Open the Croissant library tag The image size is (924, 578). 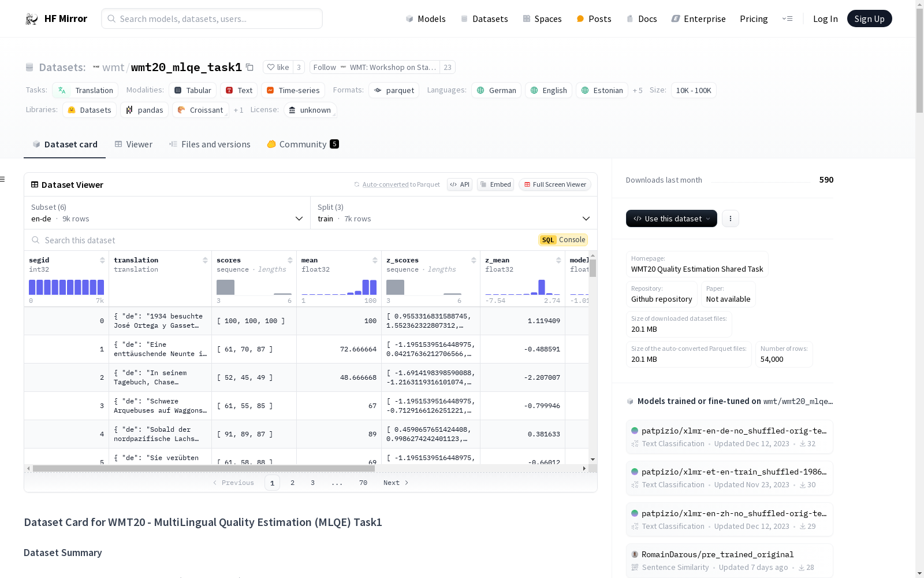pos(200,110)
